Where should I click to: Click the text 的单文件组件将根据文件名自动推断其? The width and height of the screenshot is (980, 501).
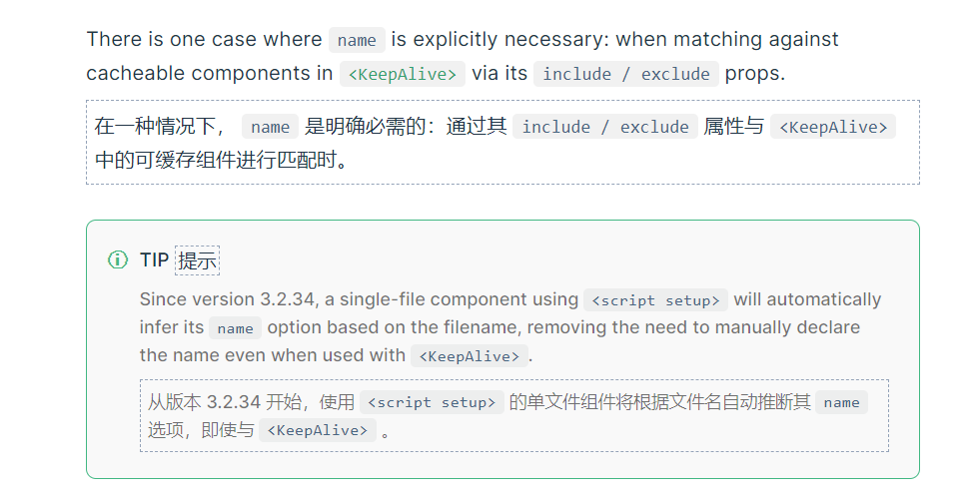click(659, 402)
